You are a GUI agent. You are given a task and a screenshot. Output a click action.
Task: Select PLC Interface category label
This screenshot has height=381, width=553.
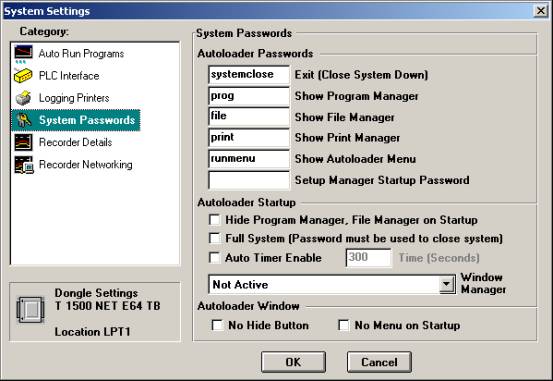69,76
